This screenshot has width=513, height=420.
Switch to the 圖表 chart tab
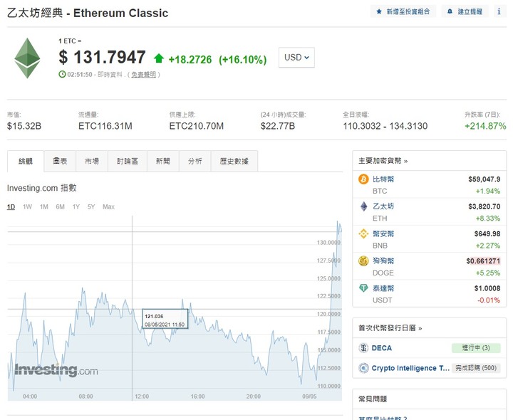tap(60, 161)
